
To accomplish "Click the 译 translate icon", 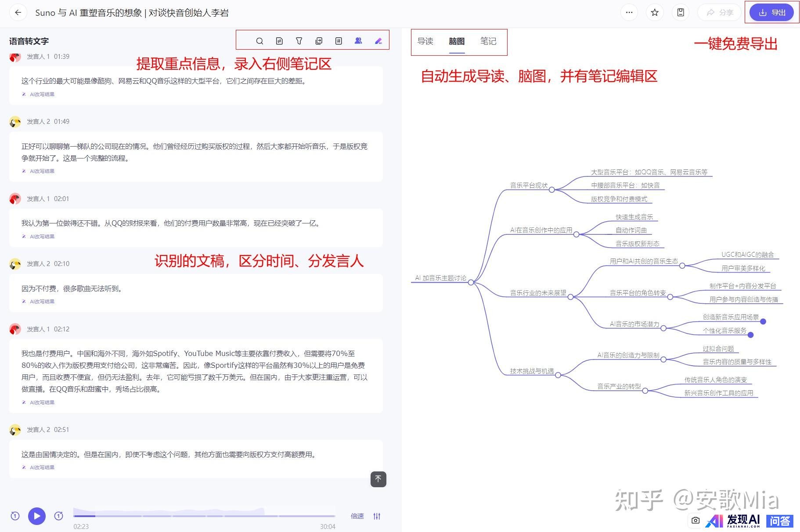I will (339, 41).
